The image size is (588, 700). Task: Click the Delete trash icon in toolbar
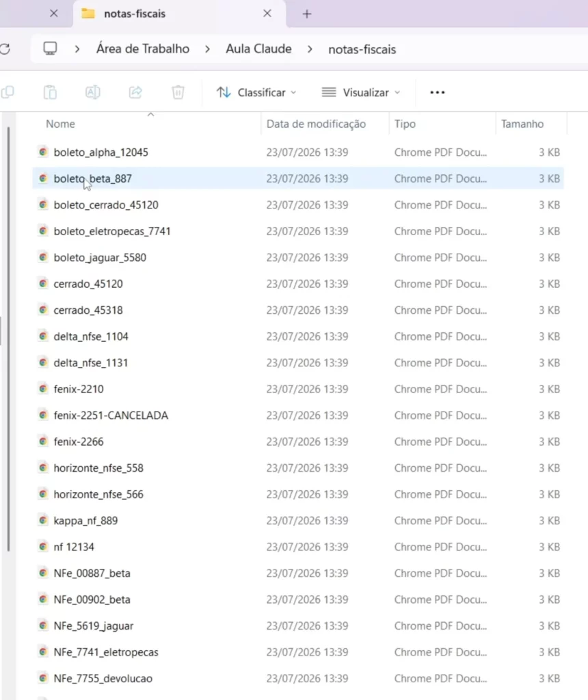(x=178, y=92)
